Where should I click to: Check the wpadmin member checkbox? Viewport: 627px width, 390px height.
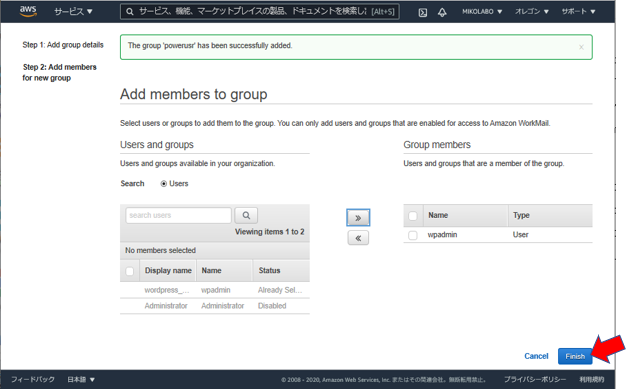tap(413, 235)
